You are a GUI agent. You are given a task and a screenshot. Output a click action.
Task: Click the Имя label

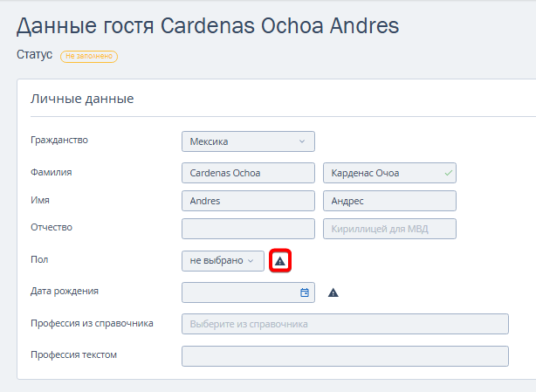click(x=40, y=200)
